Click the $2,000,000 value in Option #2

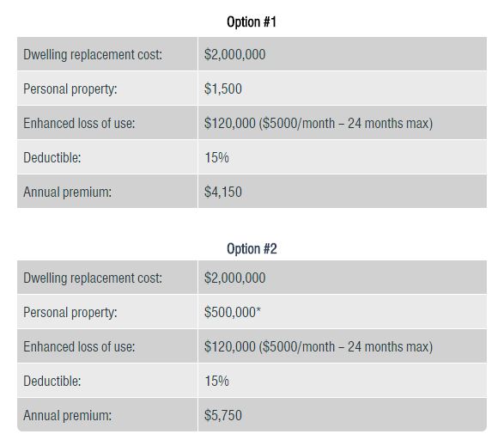[x=234, y=278]
